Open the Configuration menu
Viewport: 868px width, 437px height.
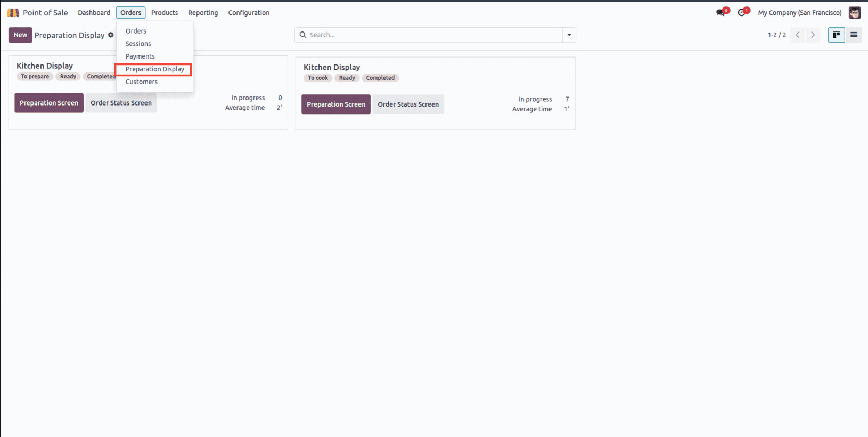coord(249,13)
